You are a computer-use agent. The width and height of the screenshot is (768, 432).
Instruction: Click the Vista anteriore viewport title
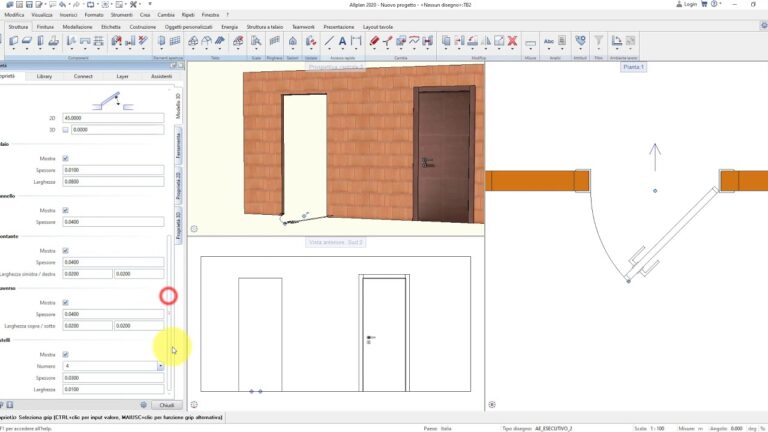pos(336,242)
